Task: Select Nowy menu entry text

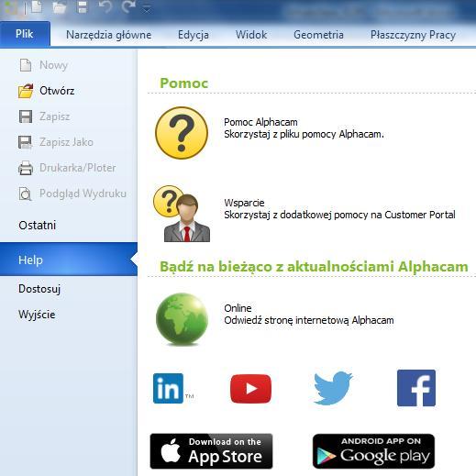Action: point(53,65)
